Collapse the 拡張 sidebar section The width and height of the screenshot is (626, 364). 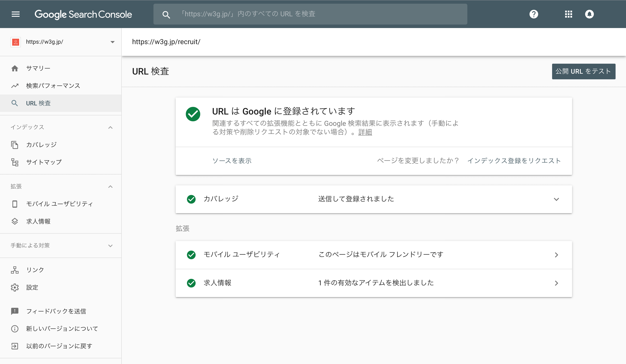(x=111, y=186)
